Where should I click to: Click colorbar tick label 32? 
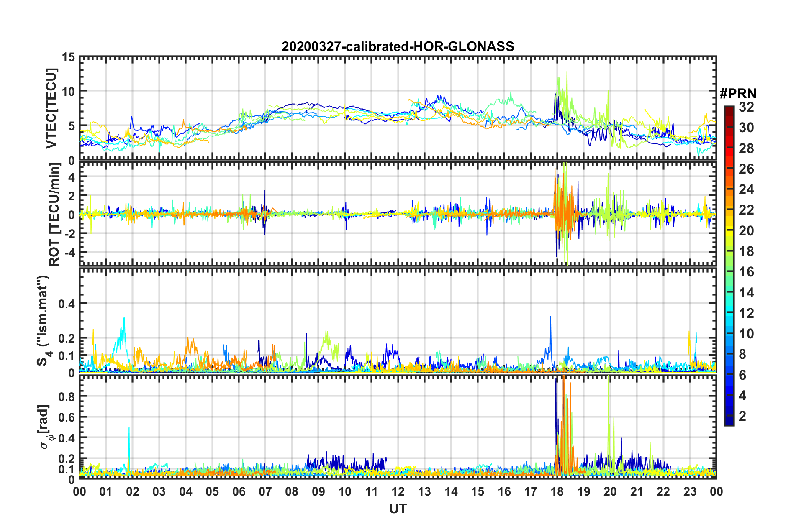coord(746,107)
